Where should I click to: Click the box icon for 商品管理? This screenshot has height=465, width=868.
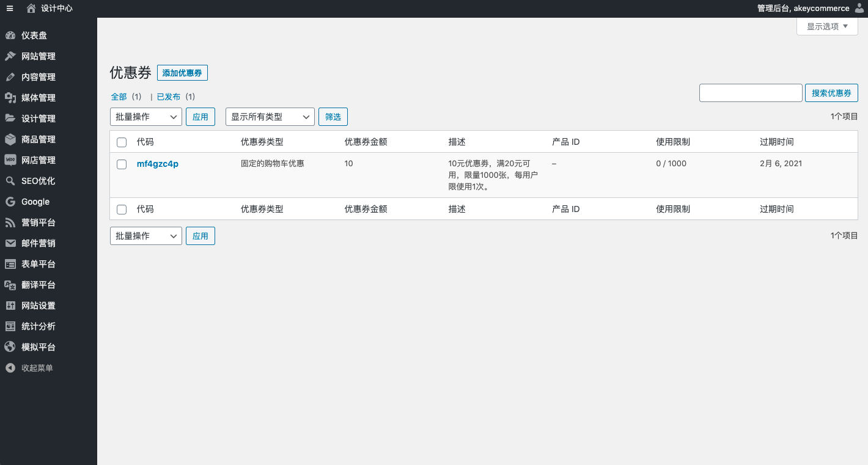pos(10,139)
